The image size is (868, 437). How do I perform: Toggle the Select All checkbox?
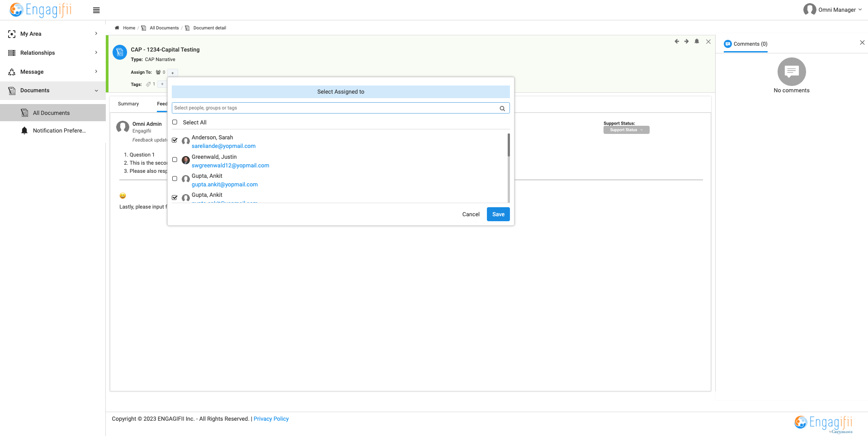[175, 122]
